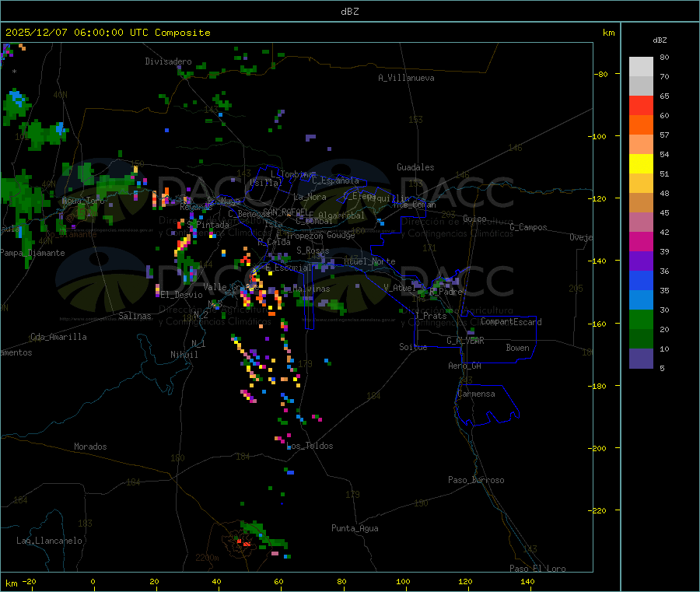The width and height of the screenshot is (700, 592).
Task: Select the 'Morados' place label
Action: pos(90,447)
